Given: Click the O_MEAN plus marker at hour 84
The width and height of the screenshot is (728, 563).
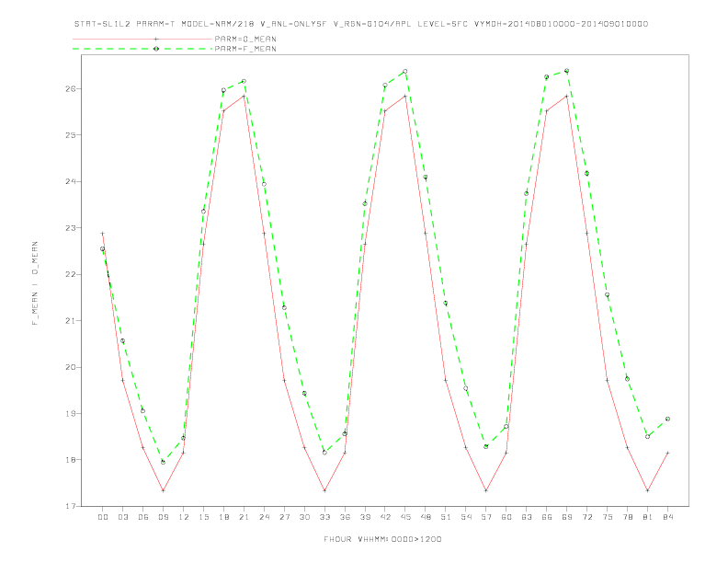Looking at the screenshot, I should 667,453.
